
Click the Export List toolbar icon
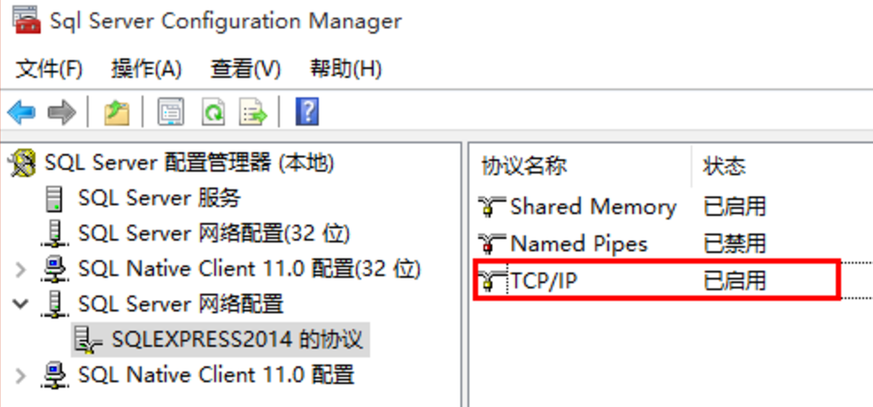coord(253,113)
